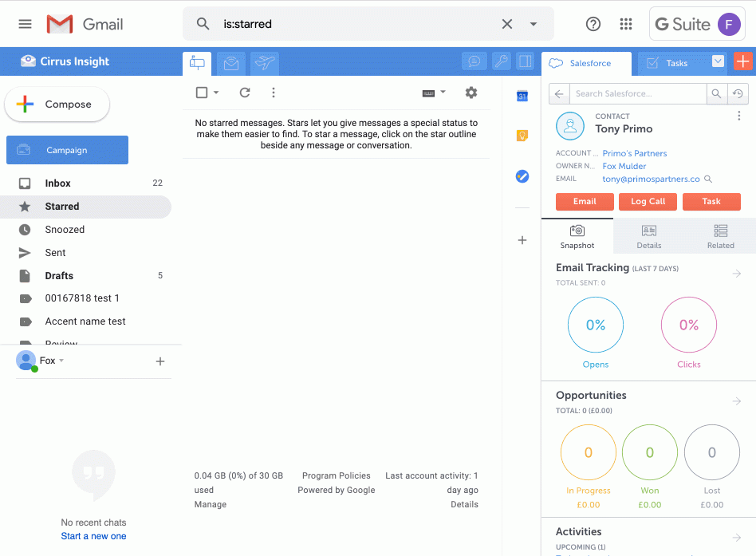This screenshot has height=556, width=756.
Task: Click the tony@primospartners.co email link
Action: click(651, 179)
